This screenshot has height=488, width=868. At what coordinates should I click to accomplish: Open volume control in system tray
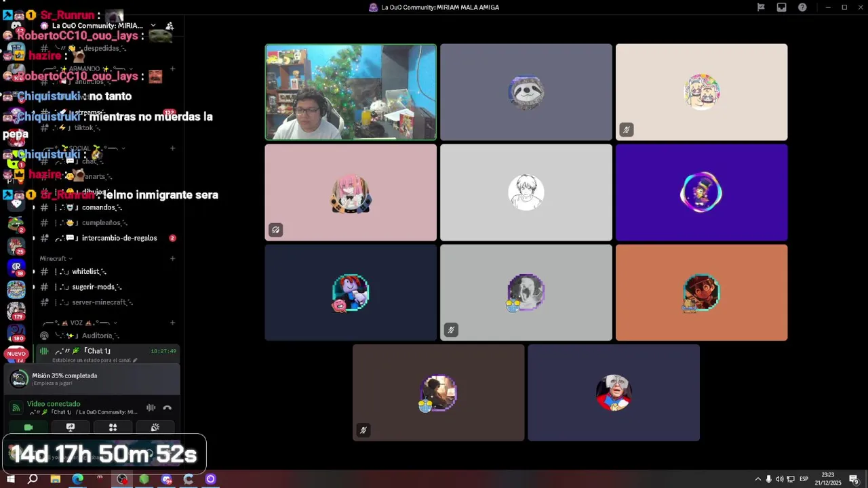tap(779, 479)
